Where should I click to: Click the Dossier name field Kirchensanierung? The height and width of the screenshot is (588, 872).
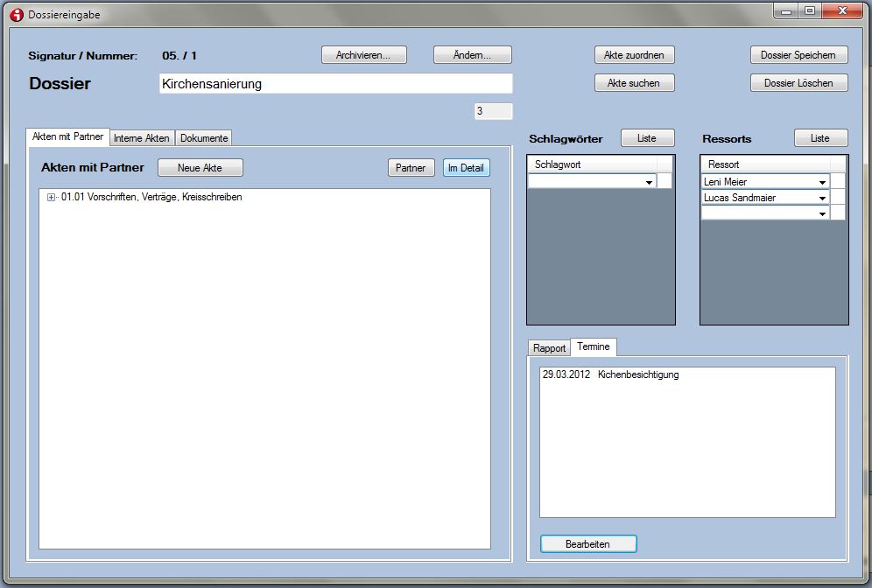pos(335,84)
